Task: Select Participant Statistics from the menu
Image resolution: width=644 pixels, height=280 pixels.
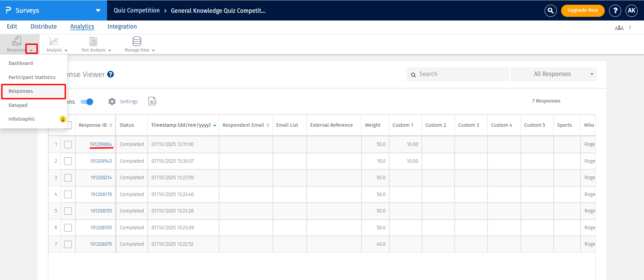Action: click(x=32, y=77)
